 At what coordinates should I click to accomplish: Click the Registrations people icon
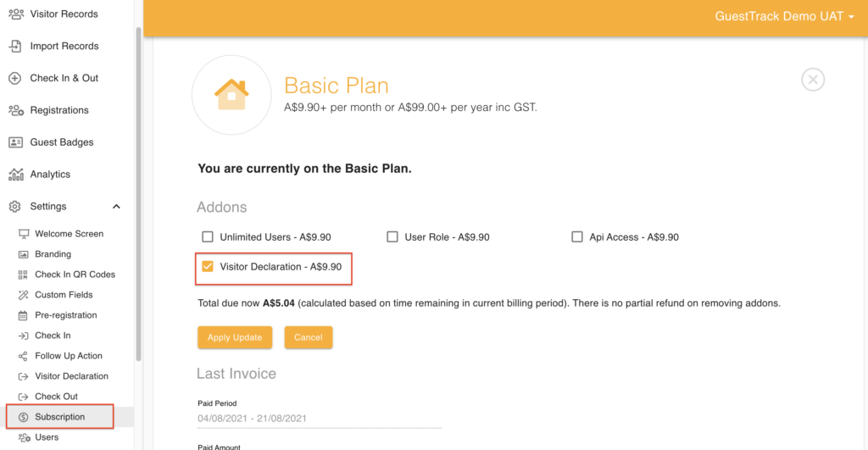15,110
